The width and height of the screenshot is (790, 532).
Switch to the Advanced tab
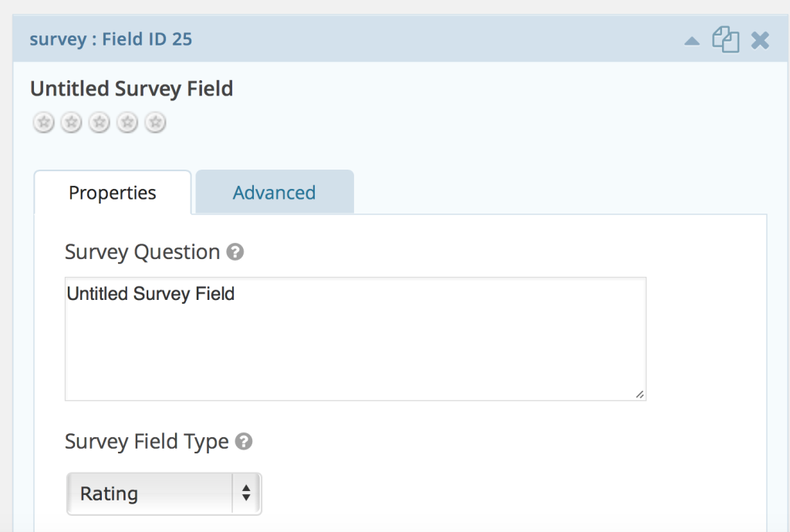click(x=274, y=192)
